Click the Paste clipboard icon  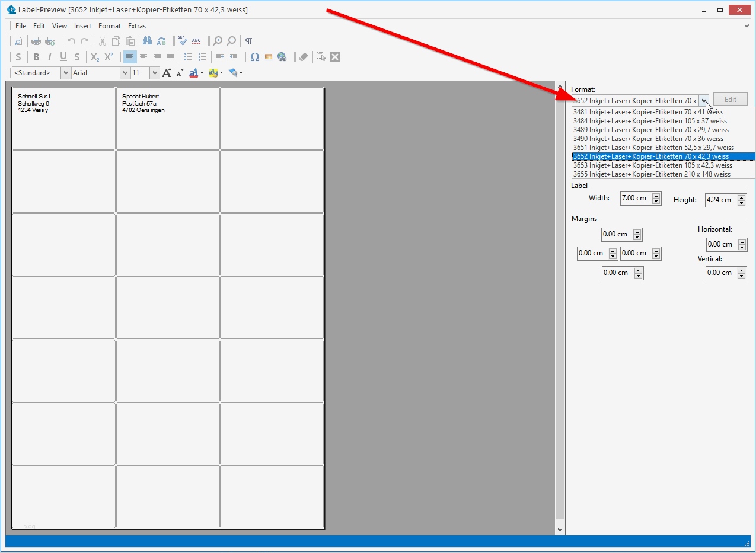[130, 41]
